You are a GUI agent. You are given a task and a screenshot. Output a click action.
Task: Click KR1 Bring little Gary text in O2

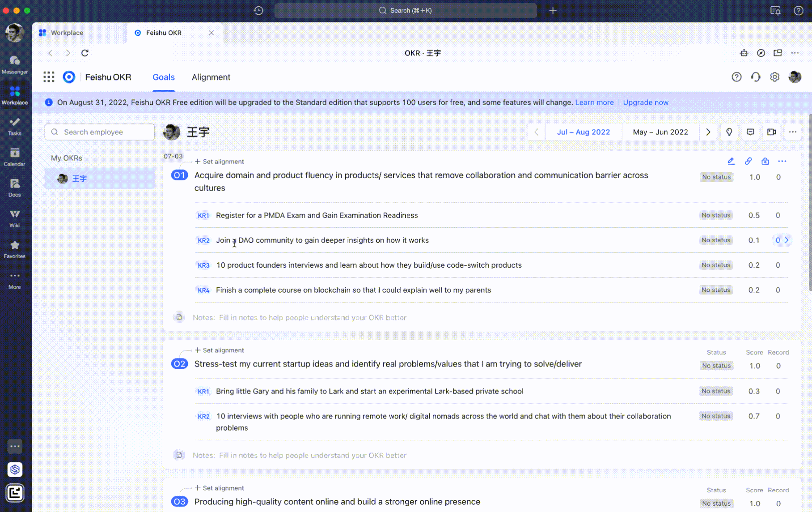click(369, 392)
